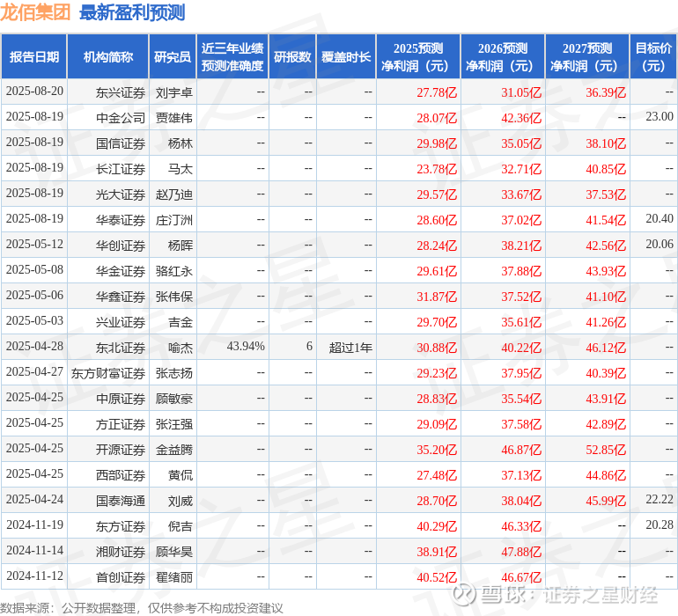The width and height of the screenshot is (678, 616).
Task: Select the 47.88亿 forecast value
Action: 521,552
